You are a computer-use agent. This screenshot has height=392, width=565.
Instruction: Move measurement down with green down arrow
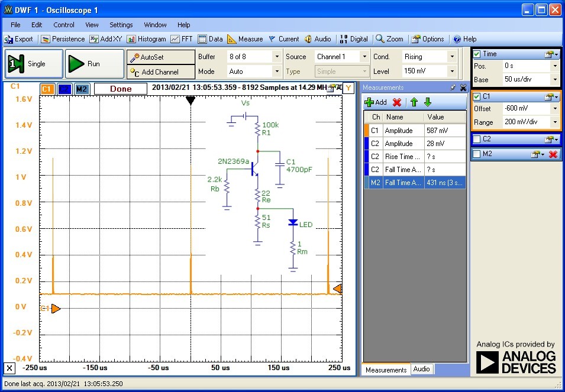427,102
